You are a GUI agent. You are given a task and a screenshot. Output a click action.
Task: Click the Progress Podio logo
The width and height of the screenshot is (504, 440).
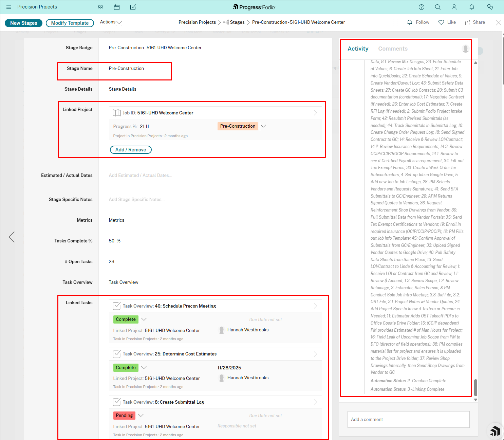click(x=254, y=7)
